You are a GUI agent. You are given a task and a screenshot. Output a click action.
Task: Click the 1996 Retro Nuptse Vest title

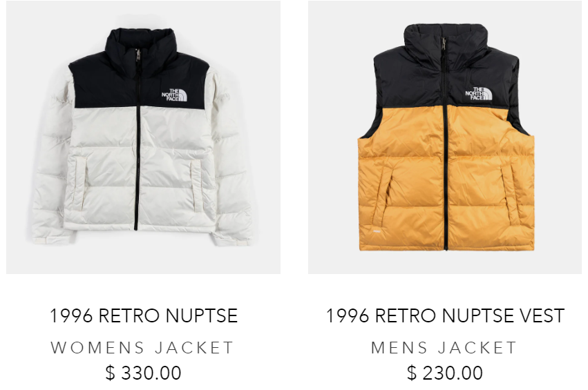445,315
